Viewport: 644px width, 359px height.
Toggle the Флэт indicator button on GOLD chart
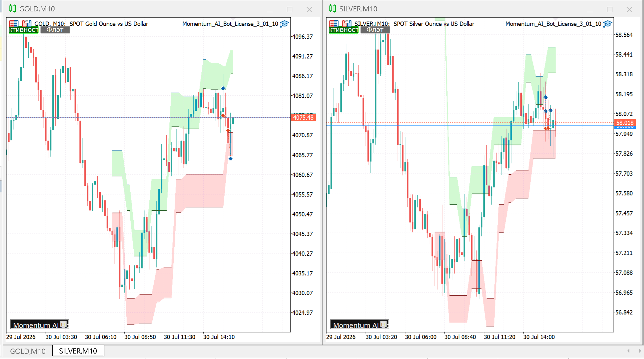(x=55, y=30)
